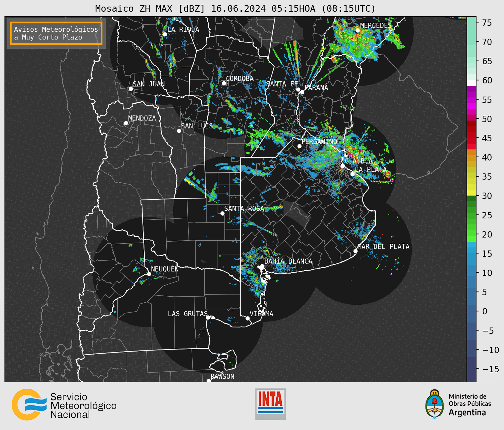The width and height of the screenshot is (504, 430).
Task: Click the LA RIOJA label
Action: [183, 29]
